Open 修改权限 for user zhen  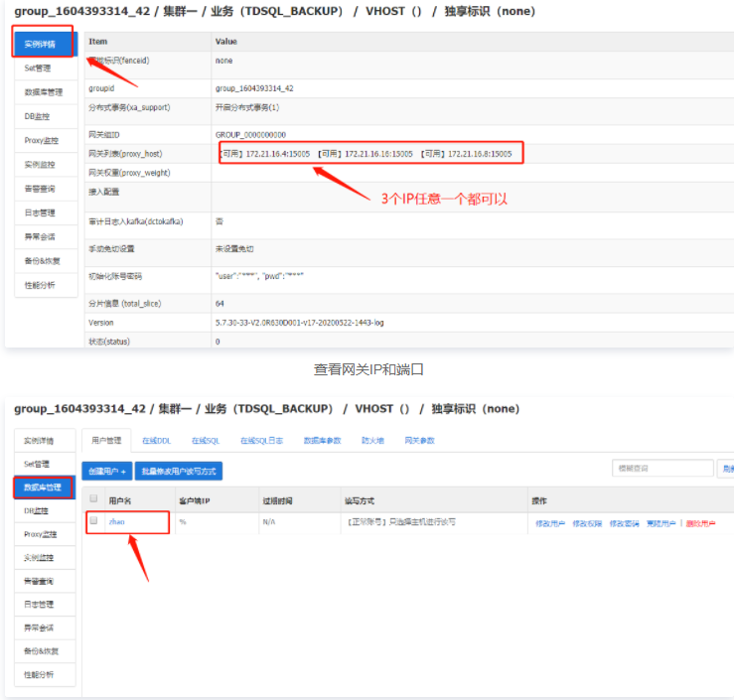coord(587,522)
